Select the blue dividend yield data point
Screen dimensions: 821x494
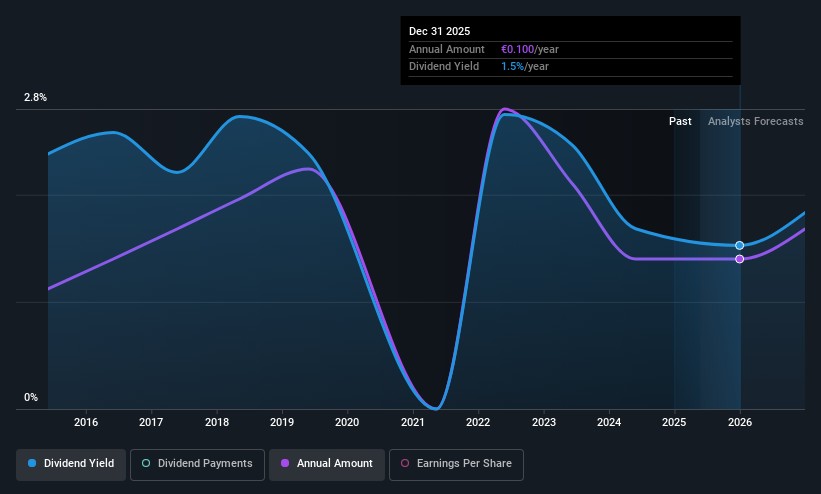click(740, 245)
